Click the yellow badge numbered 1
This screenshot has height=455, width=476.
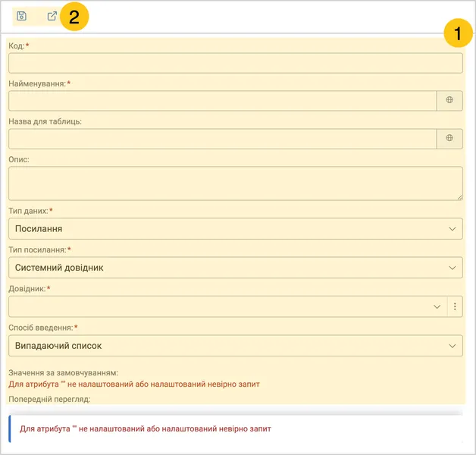click(x=458, y=33)
